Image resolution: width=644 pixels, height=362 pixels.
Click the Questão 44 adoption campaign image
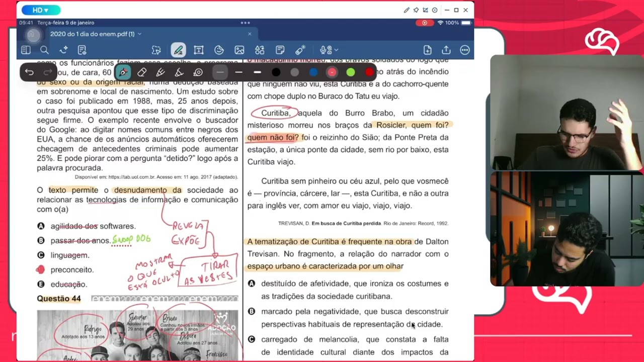point(137,335)
